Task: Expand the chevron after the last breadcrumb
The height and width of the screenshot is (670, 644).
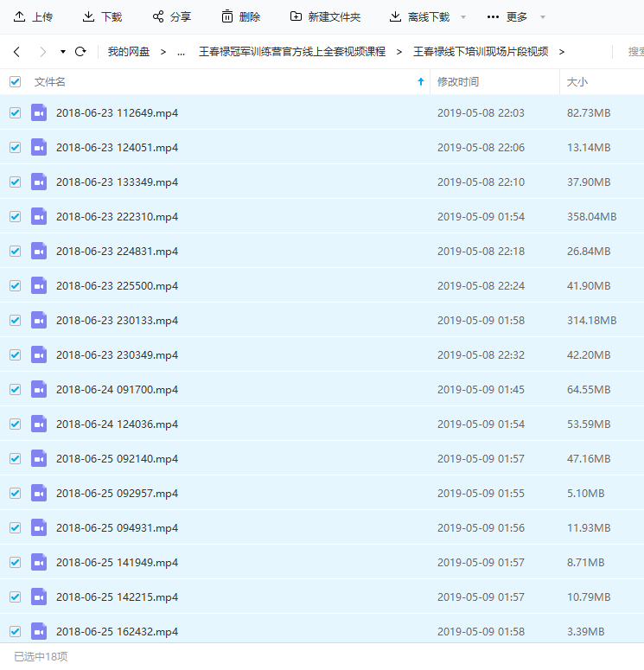Action: pos(562,52)
